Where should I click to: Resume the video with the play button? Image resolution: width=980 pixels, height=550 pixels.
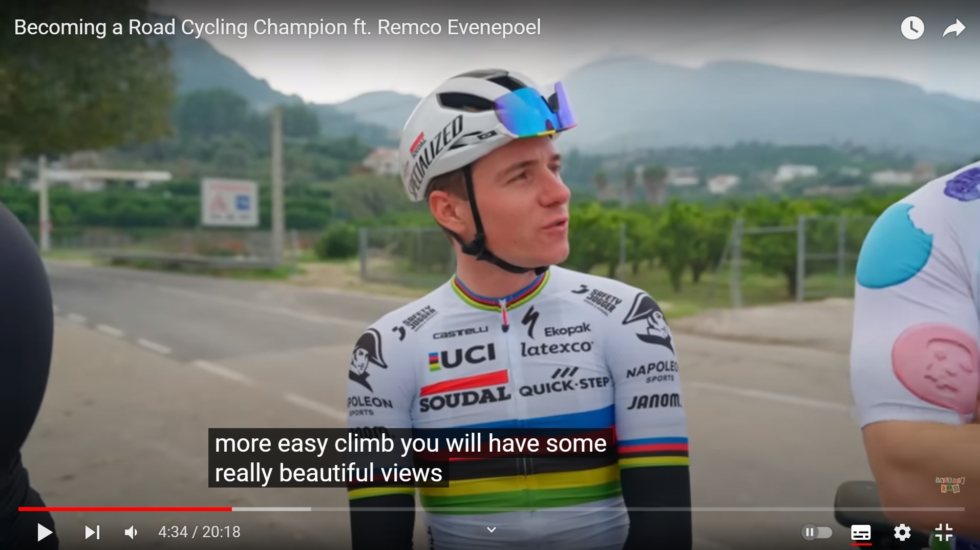coord(45,533)
